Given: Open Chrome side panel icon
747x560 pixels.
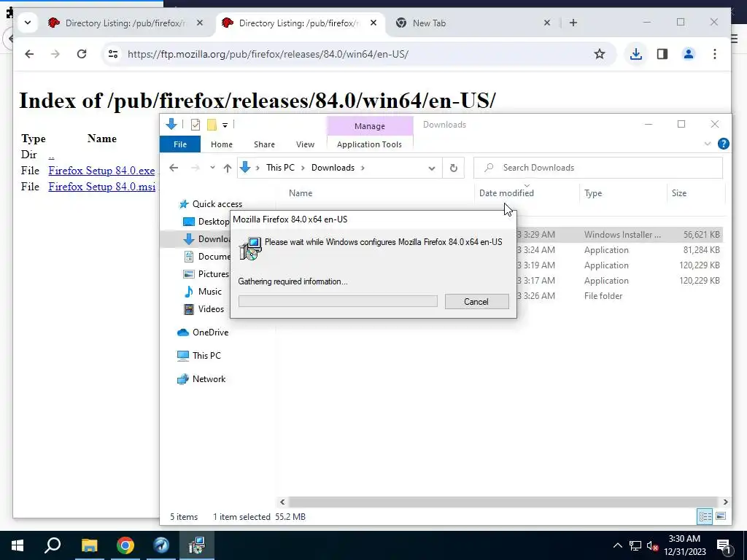Looking at the screenshot, I should [662, 54].
